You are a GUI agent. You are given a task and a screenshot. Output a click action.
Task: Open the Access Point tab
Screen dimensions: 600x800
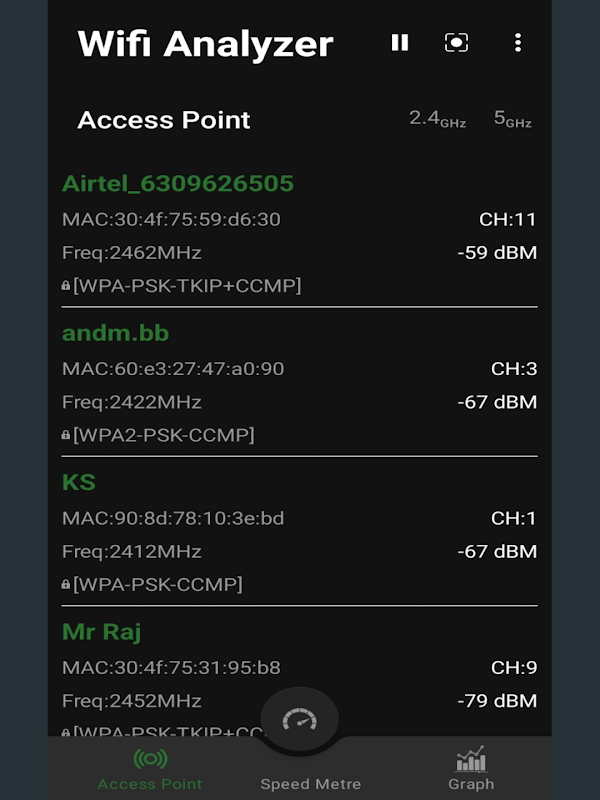150,769
